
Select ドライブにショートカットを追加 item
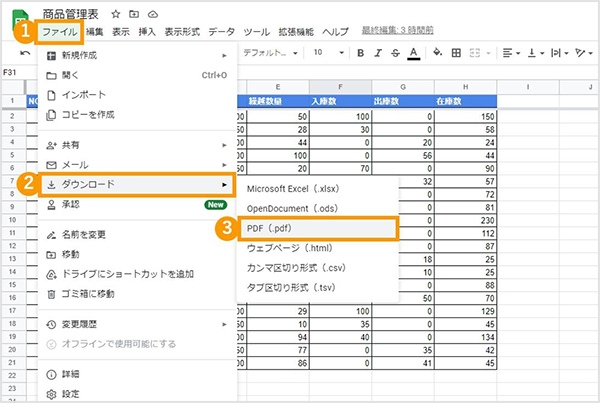[x=137, y=274]
